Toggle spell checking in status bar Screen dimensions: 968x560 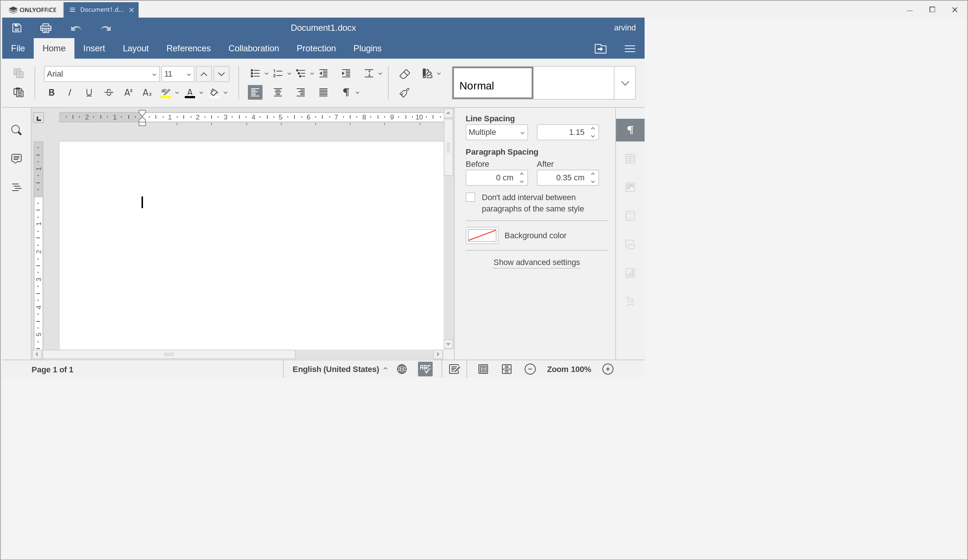click(425, 369)
